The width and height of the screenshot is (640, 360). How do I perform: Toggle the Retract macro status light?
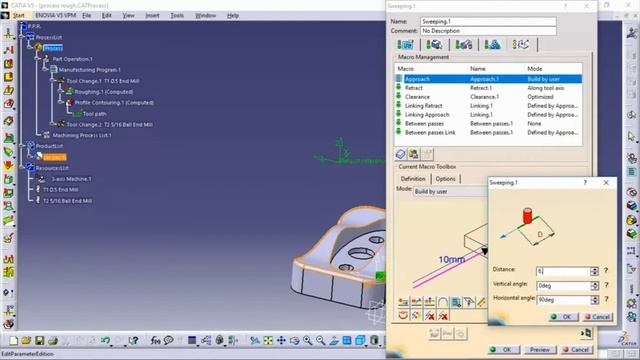(x=399, y=87)
